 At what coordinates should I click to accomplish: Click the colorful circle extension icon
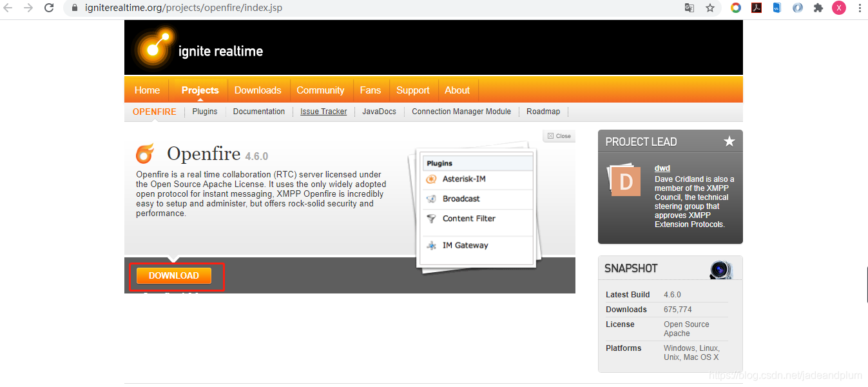click(736, 8)
